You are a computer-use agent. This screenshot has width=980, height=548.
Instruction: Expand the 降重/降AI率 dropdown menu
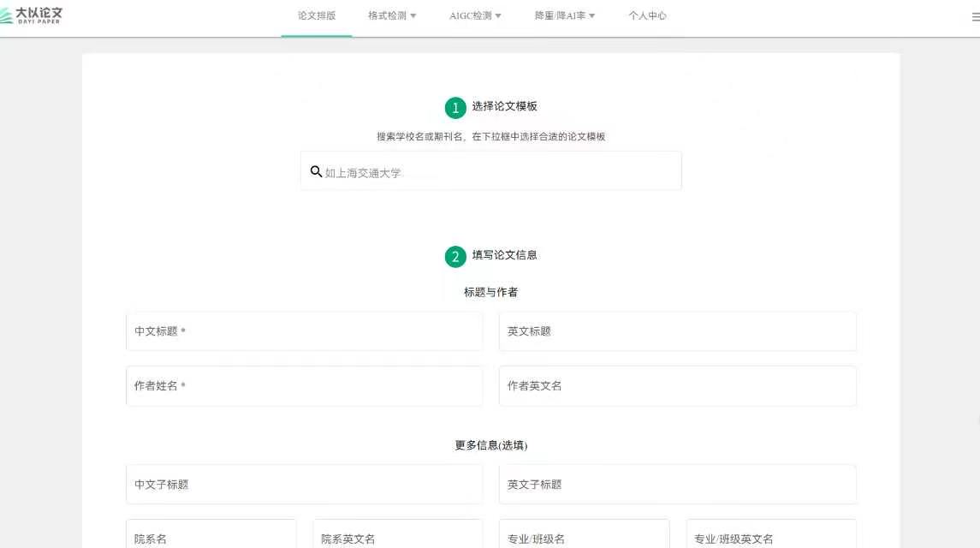coord(564,16)
